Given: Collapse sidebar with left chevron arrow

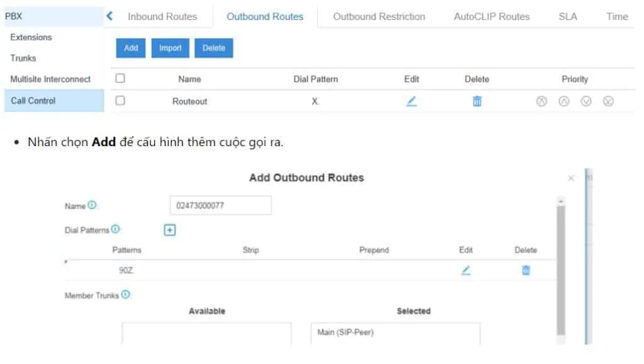Looking at the screenshot, I should 109,16.
